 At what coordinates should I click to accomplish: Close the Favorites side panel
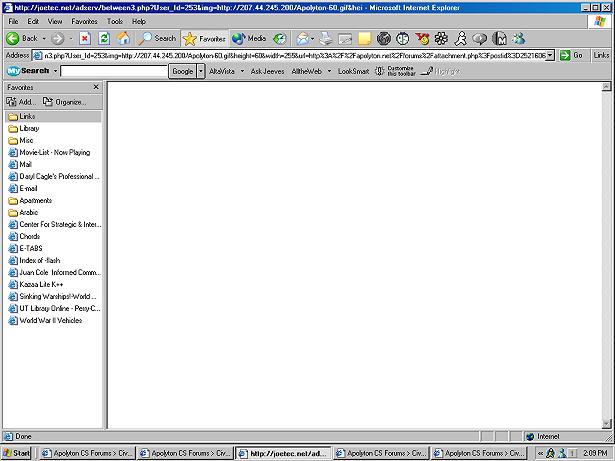pyautogui.click(x=96, y=87)
